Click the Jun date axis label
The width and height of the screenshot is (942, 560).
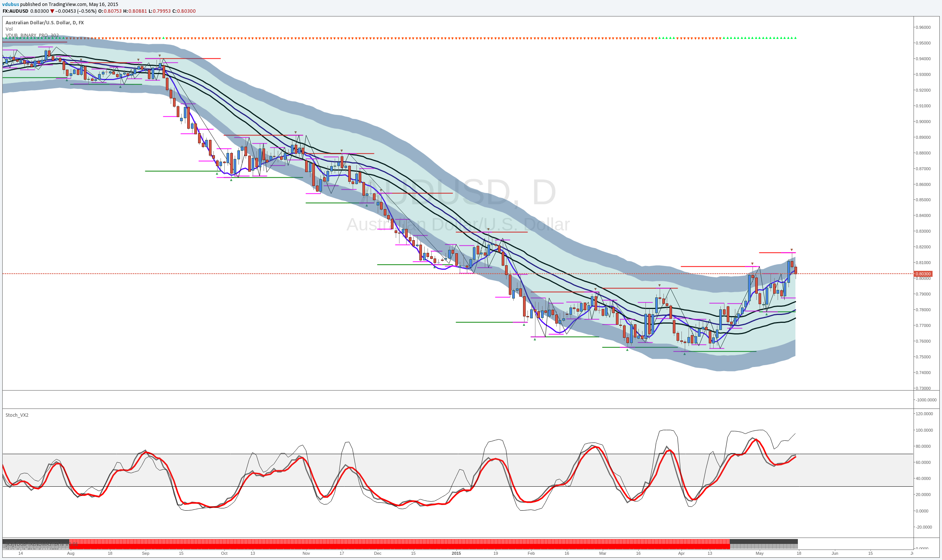(835, 554)
